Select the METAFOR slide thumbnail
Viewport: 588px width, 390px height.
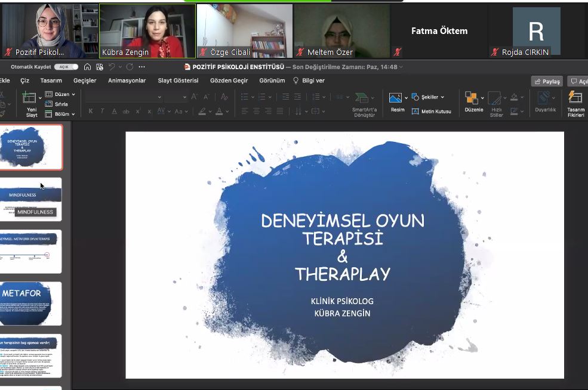tap(30, 303)
